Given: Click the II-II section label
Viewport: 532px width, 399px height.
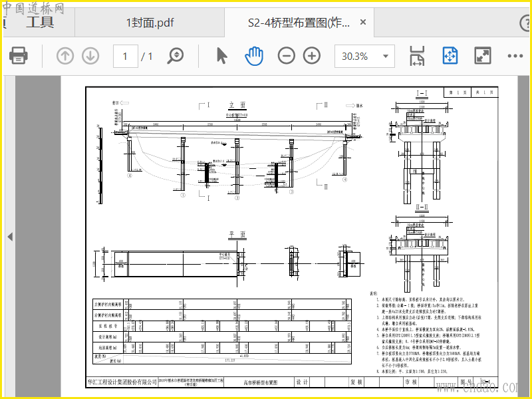Looking at the screenshot, I should coord(422,207).
